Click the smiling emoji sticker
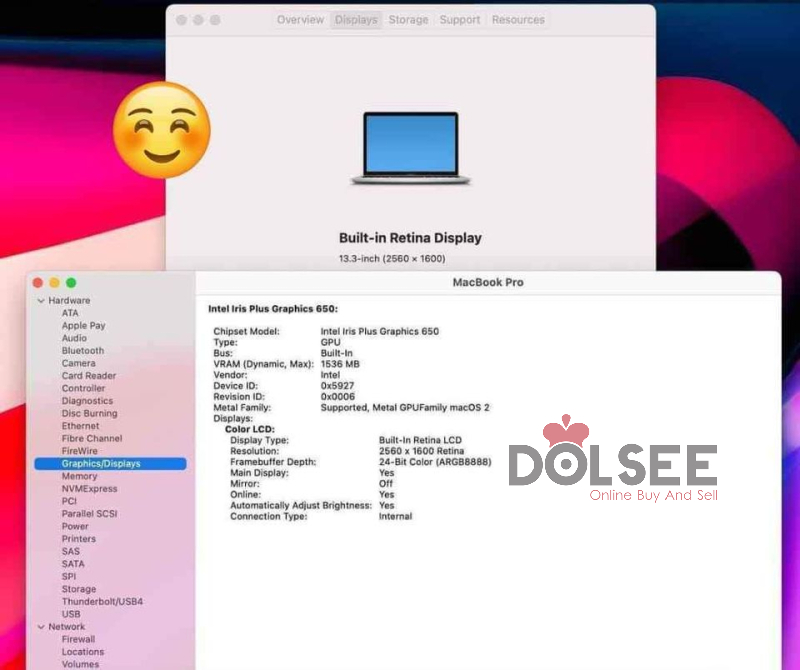This screenshot has height=670, width=800. tap(161, 131)
